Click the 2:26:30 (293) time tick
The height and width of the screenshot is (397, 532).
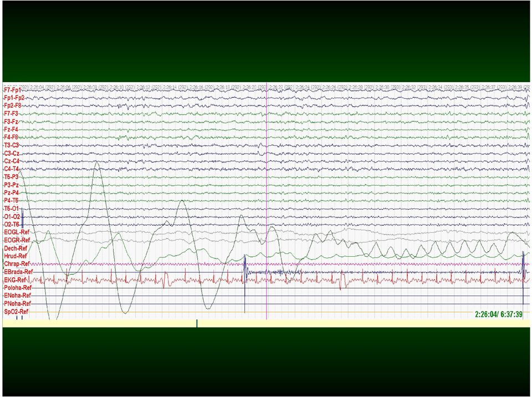[387, 87]
